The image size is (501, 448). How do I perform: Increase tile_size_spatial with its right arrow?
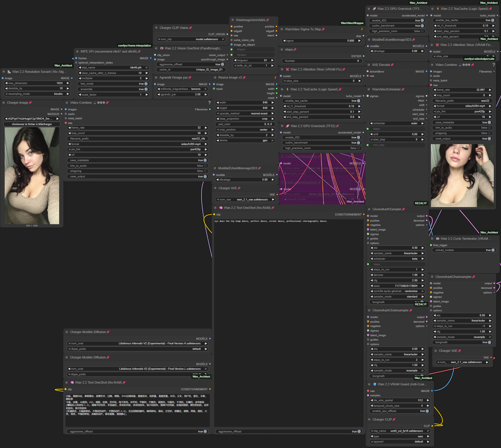click(x=428, y=400)
